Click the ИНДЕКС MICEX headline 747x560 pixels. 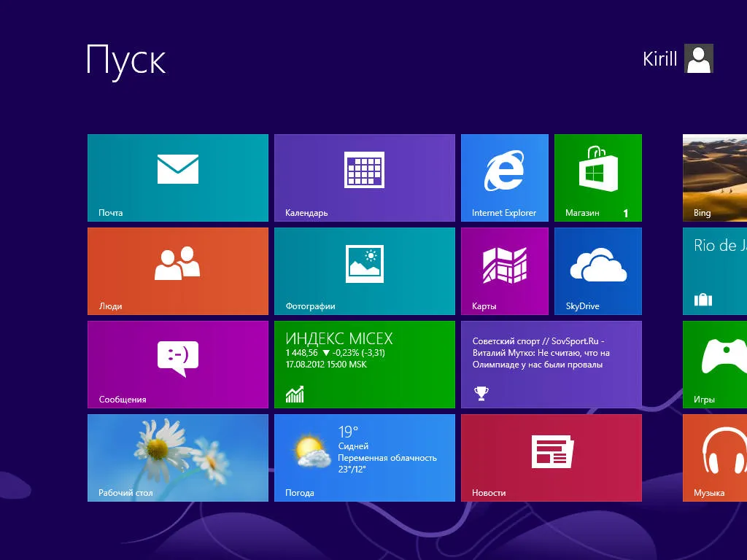pyautogui.click(x=339, y=338)
